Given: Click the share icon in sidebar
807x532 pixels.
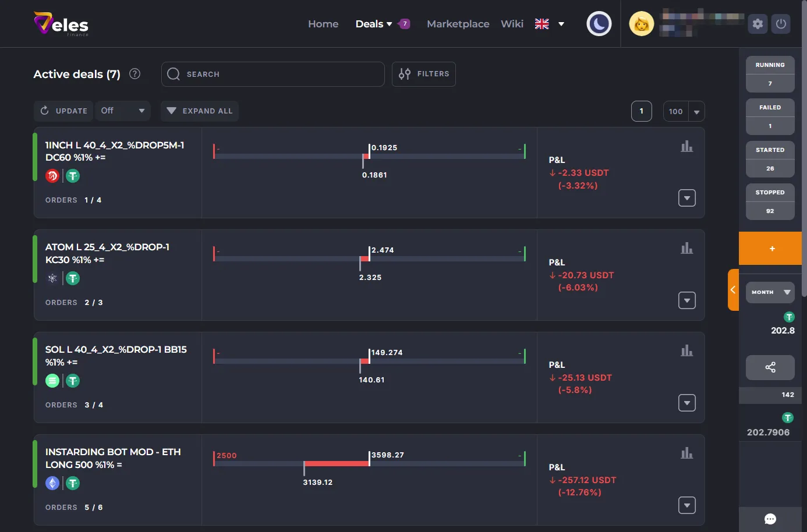Looking at the screenshot, I should click(770, 367).
